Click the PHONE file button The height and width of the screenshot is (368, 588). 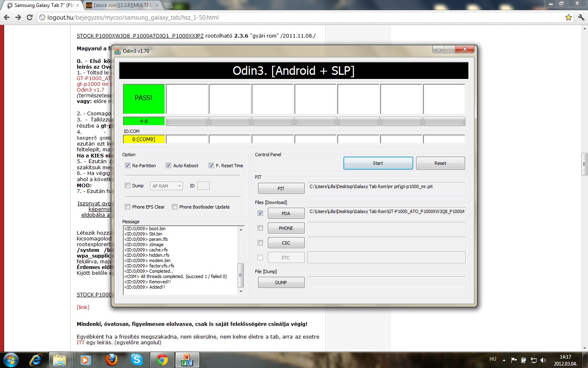[286, 228]
